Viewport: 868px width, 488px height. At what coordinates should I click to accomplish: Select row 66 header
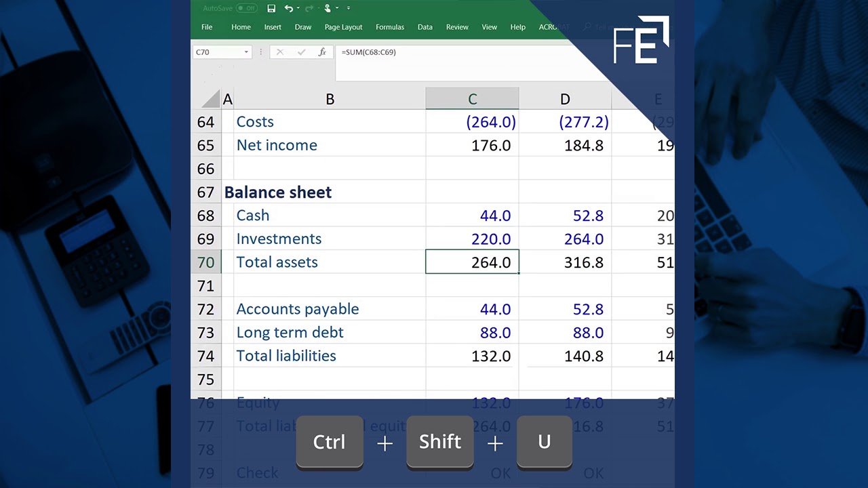coord(206,169)
